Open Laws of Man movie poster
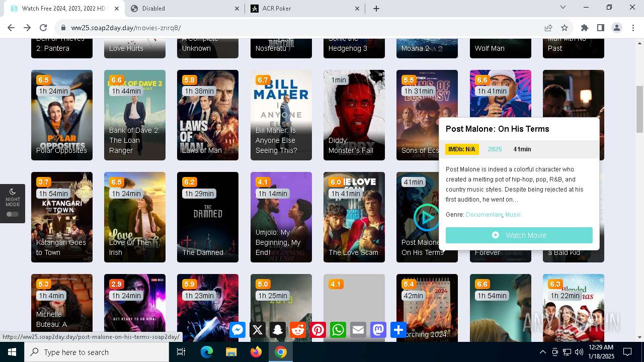The height and width of the screenshot is (362, 644). (208, 115)
